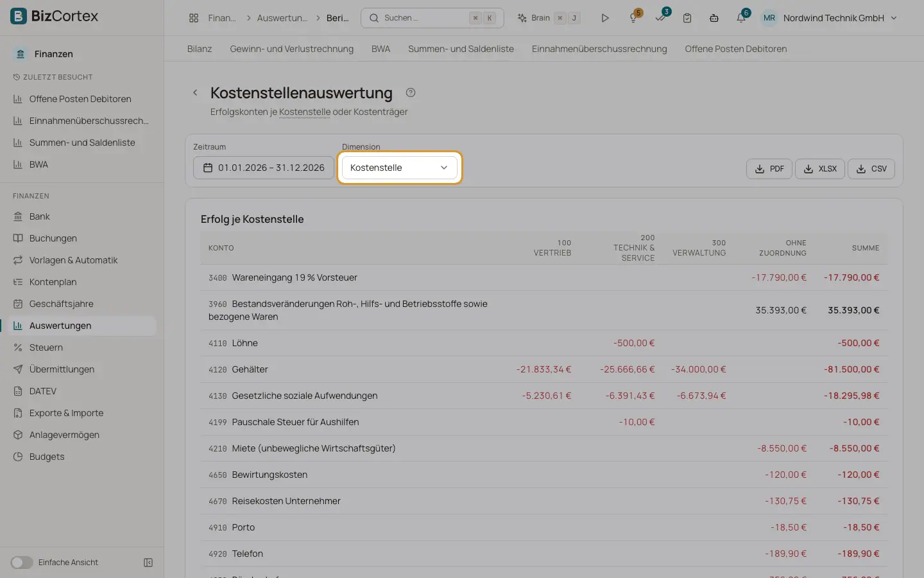The width and height of the screenshot is (924, 578).
Task: Open Bank in the sidebar
Action: (82, 216)
